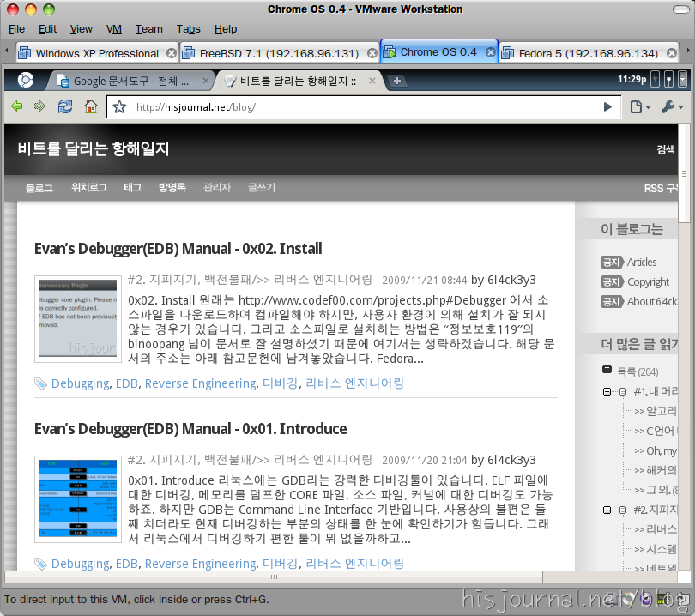Click the Debugging tag under Introduce post
The image size is (695, 616).
(x=81, y=564)
